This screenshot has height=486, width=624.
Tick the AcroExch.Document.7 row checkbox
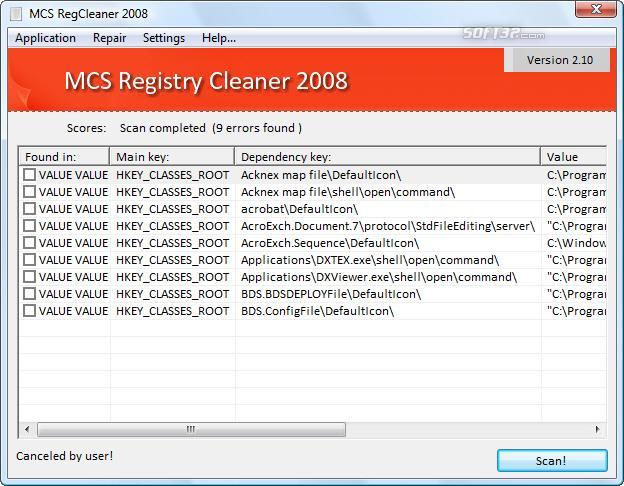[29, 226]
